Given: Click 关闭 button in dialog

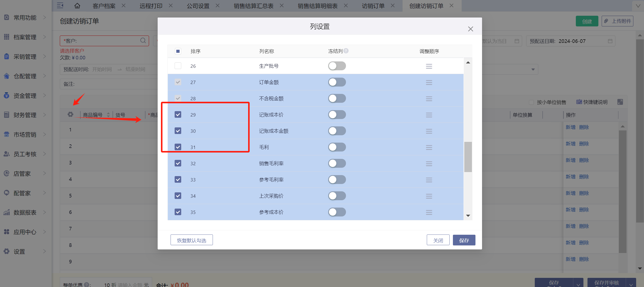Looking at the screenshot, I should (x=438, y=240).
